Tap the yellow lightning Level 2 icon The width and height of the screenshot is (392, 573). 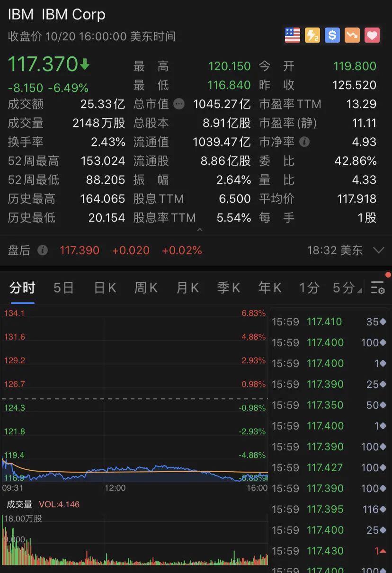(312, 36)
